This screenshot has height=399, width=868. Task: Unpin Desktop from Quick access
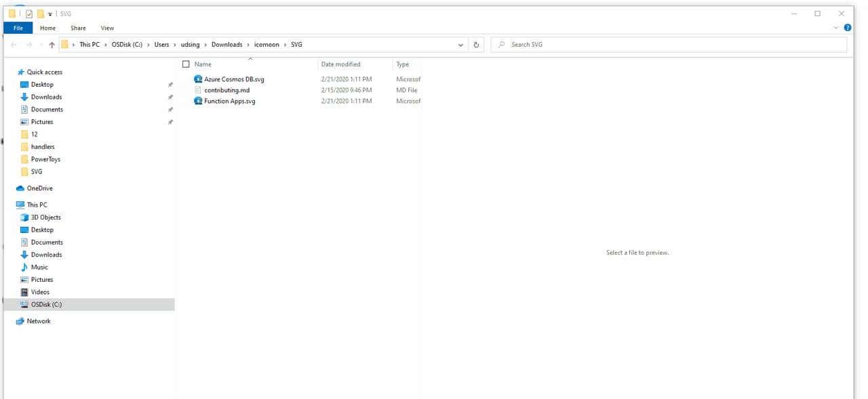(172, 85)
